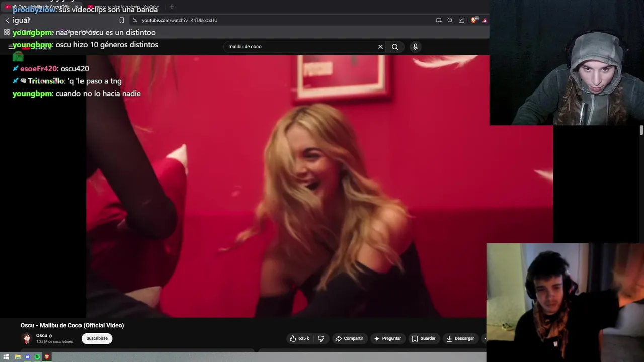
Task: Dislike the Malibu de Coco video
Action: (x=321, y=338)
